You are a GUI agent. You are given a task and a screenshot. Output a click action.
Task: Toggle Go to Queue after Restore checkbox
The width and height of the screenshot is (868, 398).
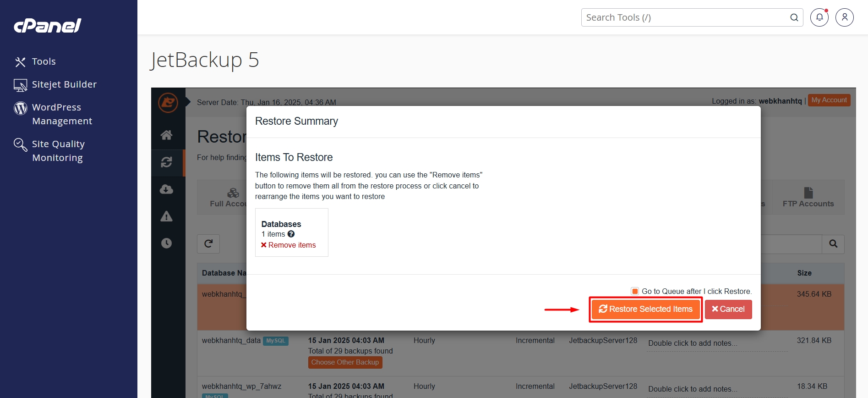tap(635, 291)
